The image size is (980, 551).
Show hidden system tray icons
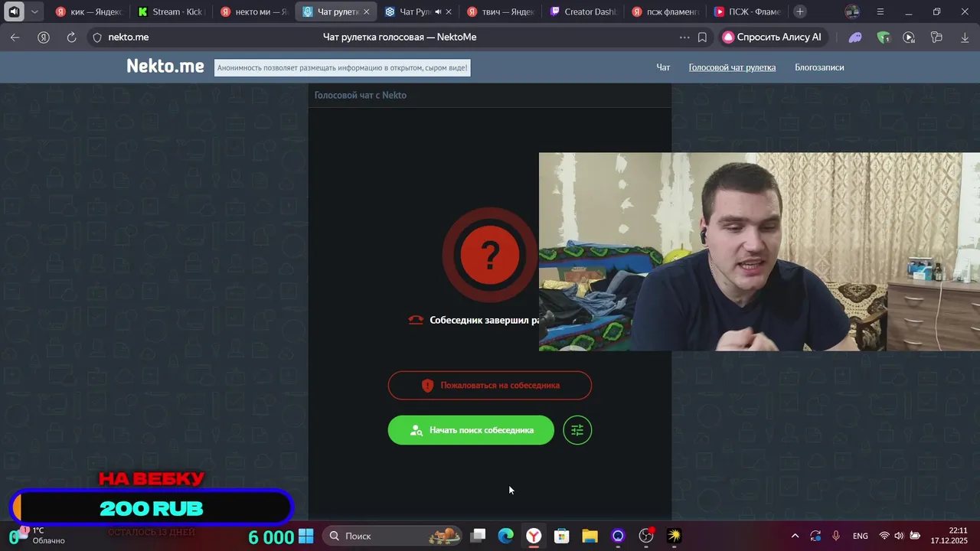point(795,536)
